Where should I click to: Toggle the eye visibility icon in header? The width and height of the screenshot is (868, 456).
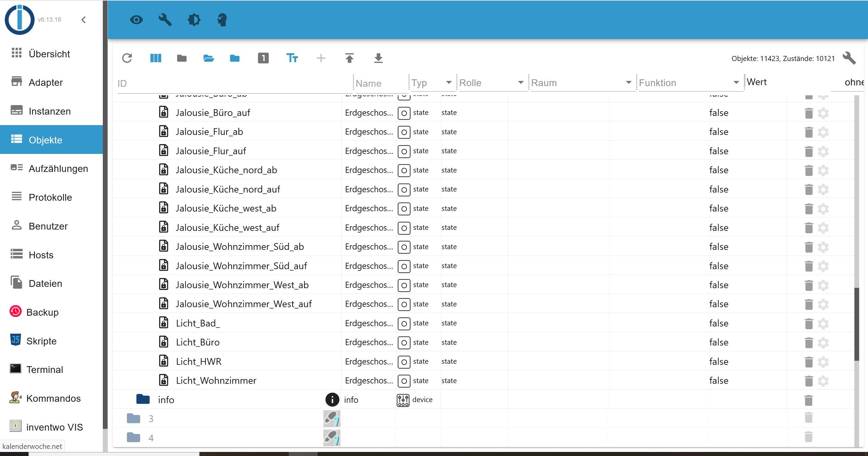coord(136,20)
